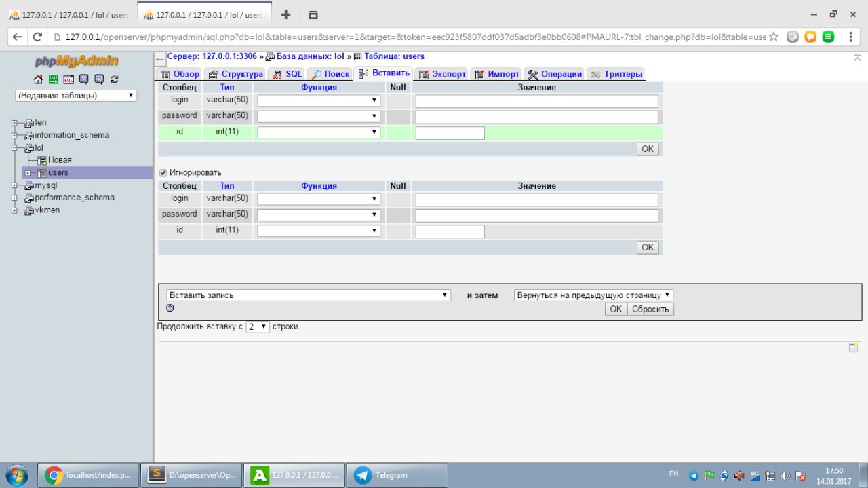Viewport: 868px width, 488px height.
Task: Open function dropdown for highlighted id row
Action: 319,132
